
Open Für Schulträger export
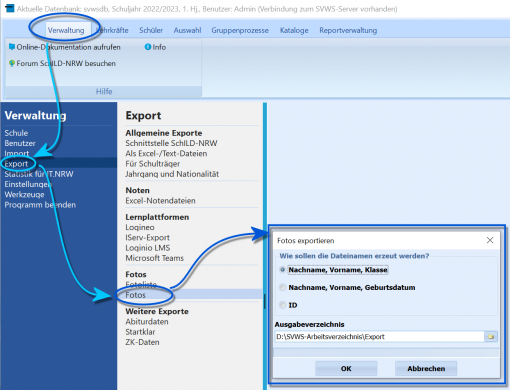point(152,164)
